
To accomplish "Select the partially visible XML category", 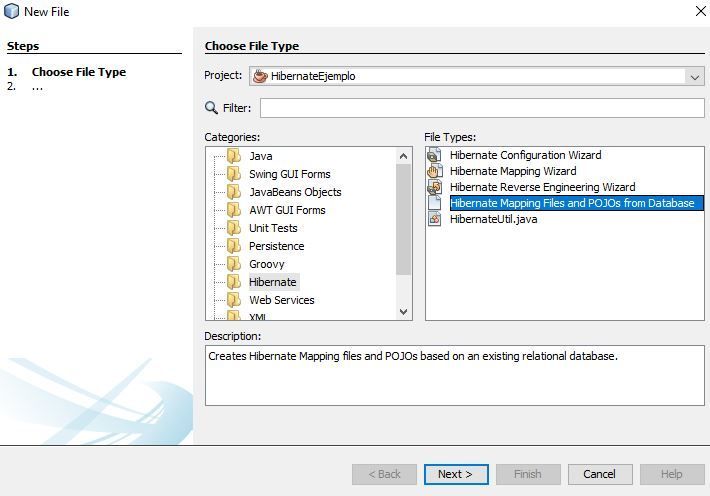I will coord(258,316).
